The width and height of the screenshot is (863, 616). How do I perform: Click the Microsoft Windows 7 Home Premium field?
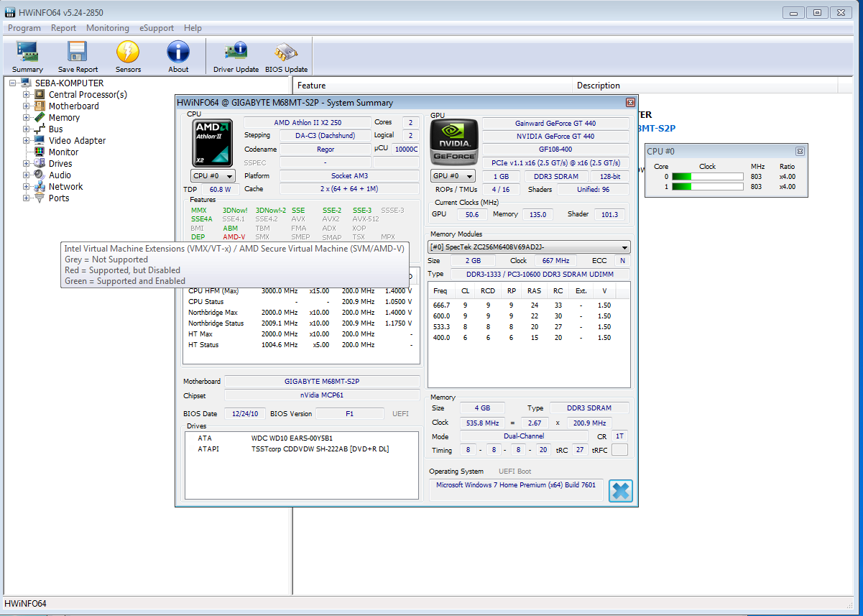[x=517, y=491]
